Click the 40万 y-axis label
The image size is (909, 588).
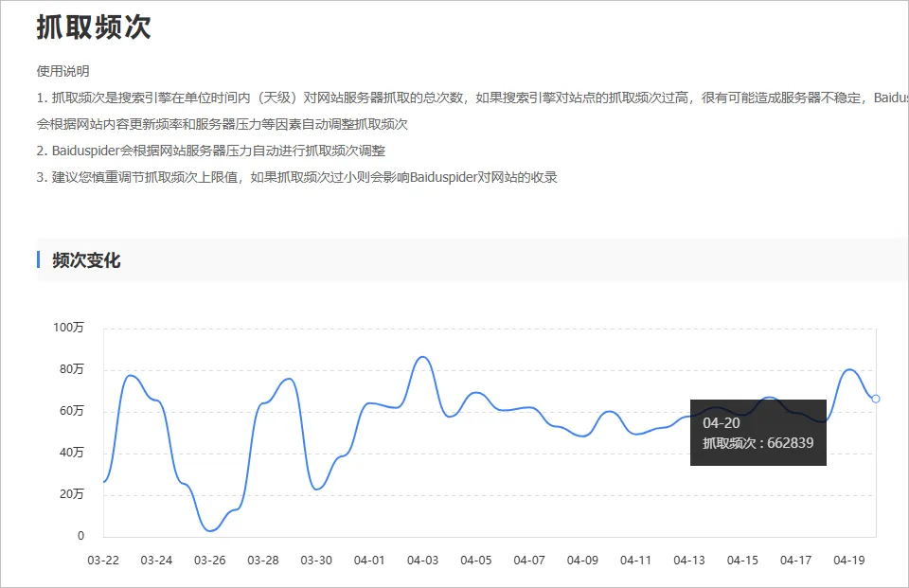coord(71,453)
